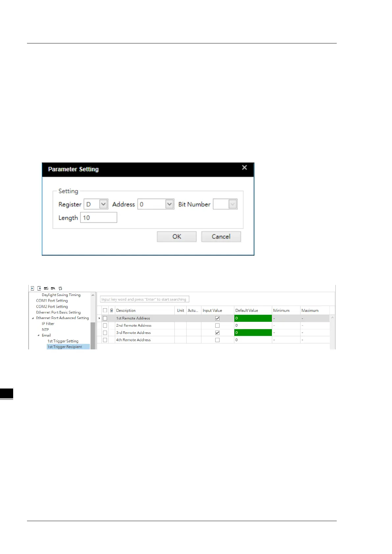Uncheck Input Value for 1st Remote Address

(217, 318)
